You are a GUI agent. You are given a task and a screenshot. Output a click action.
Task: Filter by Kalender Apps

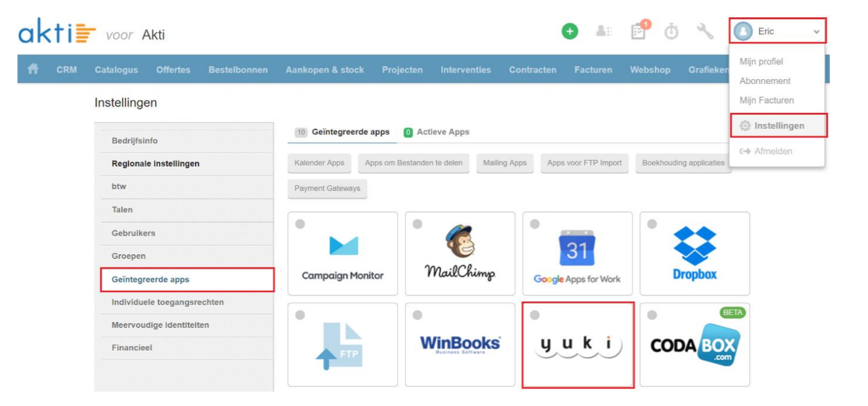pyautogui.click(x=319, y=163)
